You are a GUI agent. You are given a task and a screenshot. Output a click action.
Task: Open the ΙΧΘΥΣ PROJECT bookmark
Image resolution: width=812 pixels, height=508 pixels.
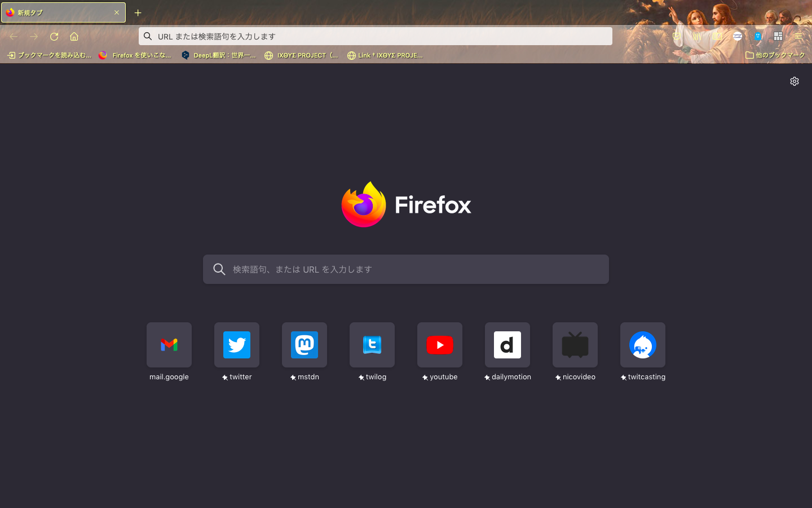click(302, 55)
